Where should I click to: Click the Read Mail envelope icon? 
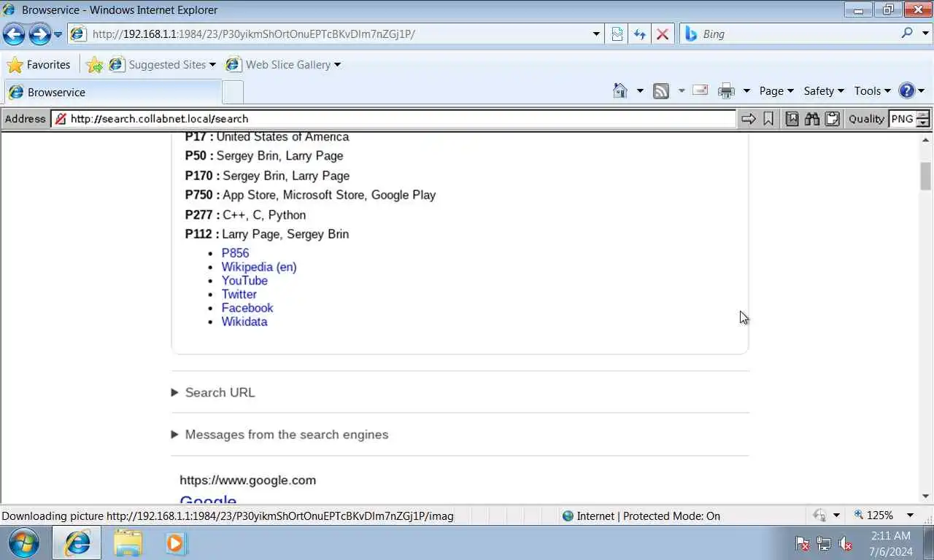[700, 90]
